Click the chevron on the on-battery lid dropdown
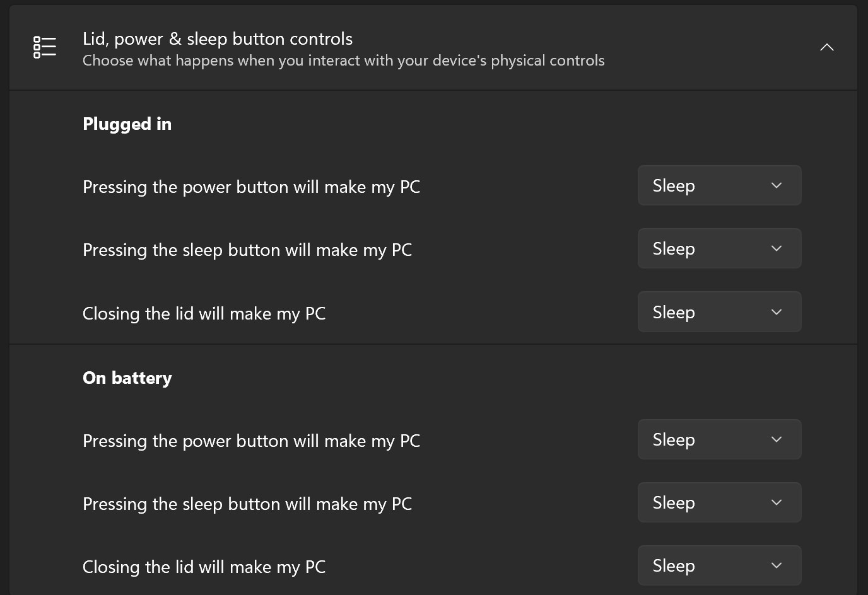Image resolution: width=868 pixels, height=595 pixels. [777, 565]
